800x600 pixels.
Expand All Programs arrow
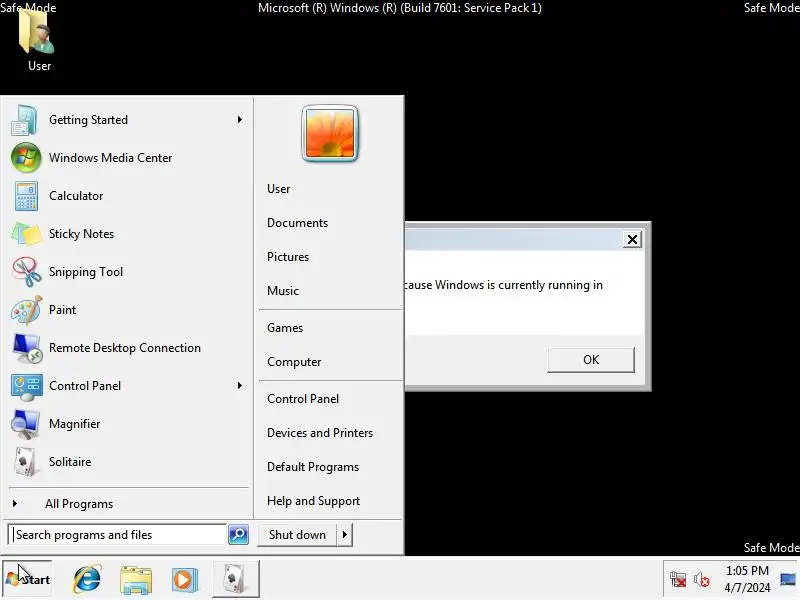pyautogui.click(x=15, y=504)
